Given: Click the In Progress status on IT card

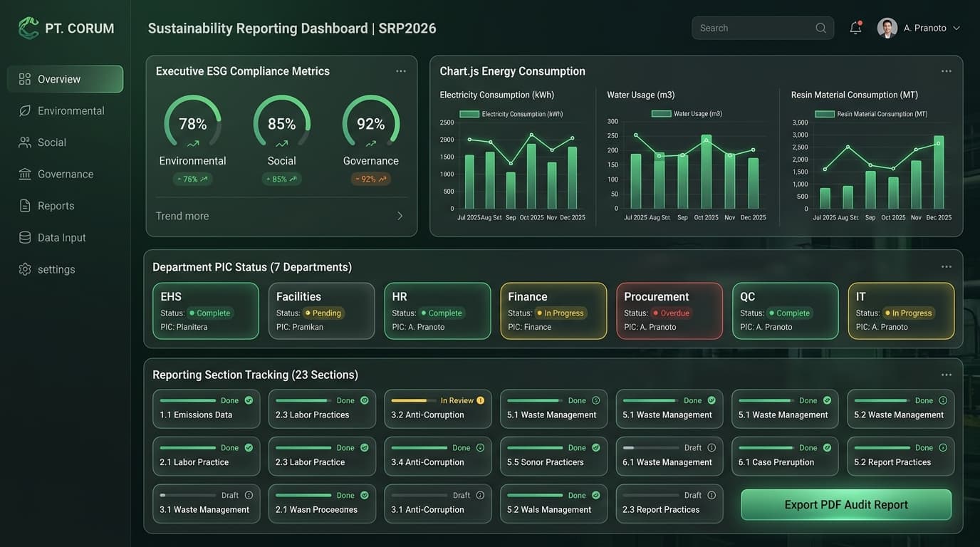Looking at the screenshot, I should click(907, 313).
